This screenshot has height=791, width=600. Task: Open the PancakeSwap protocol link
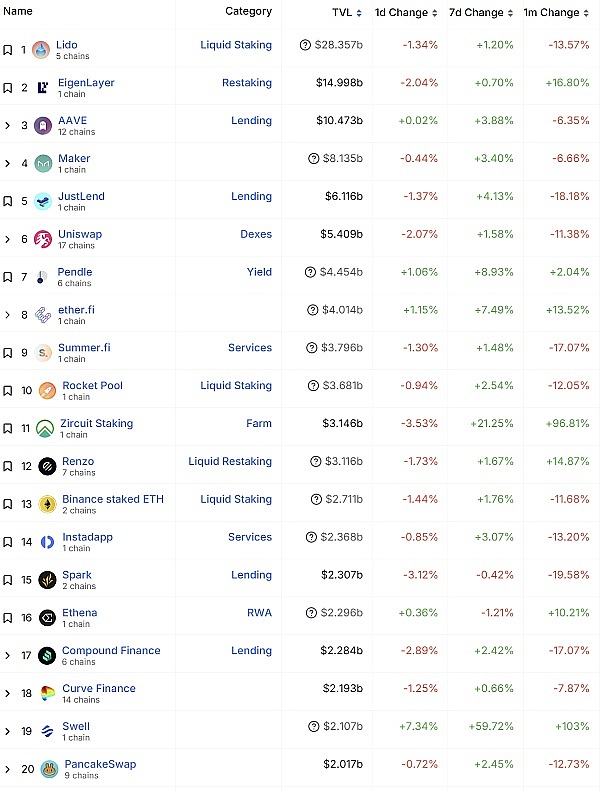99,764
